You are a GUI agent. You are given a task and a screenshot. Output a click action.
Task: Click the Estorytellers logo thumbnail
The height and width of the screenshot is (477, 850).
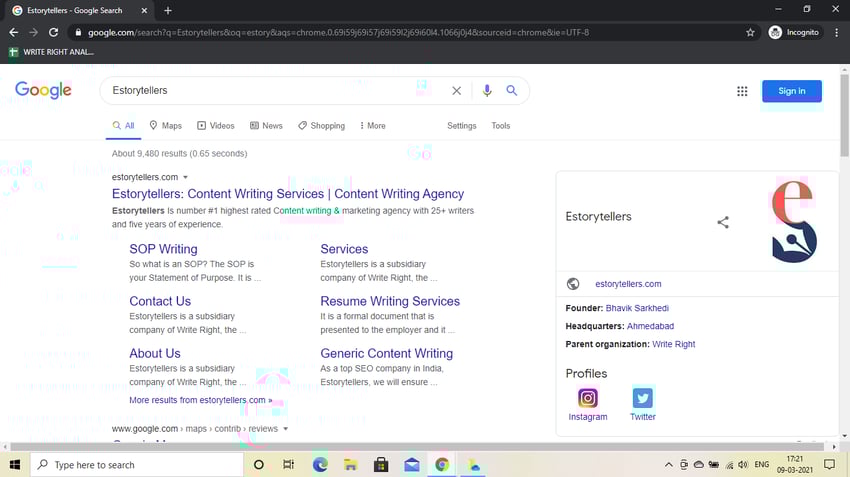coord(793,221)
